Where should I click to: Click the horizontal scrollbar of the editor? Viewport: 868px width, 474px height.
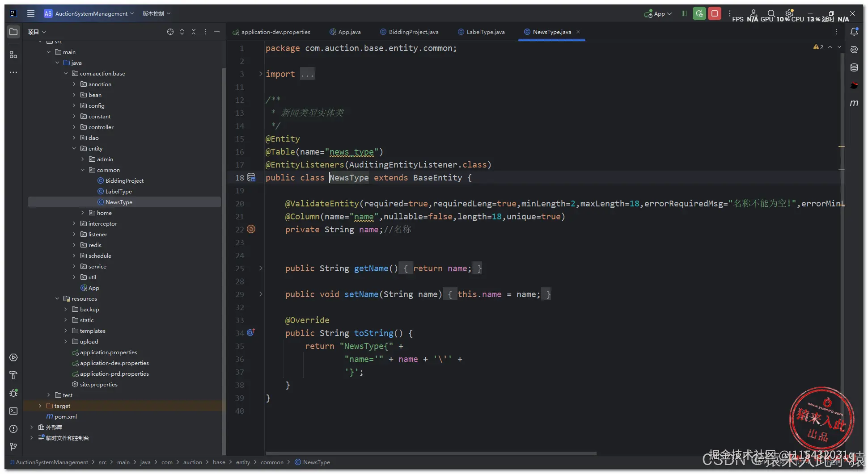[431, 453]
